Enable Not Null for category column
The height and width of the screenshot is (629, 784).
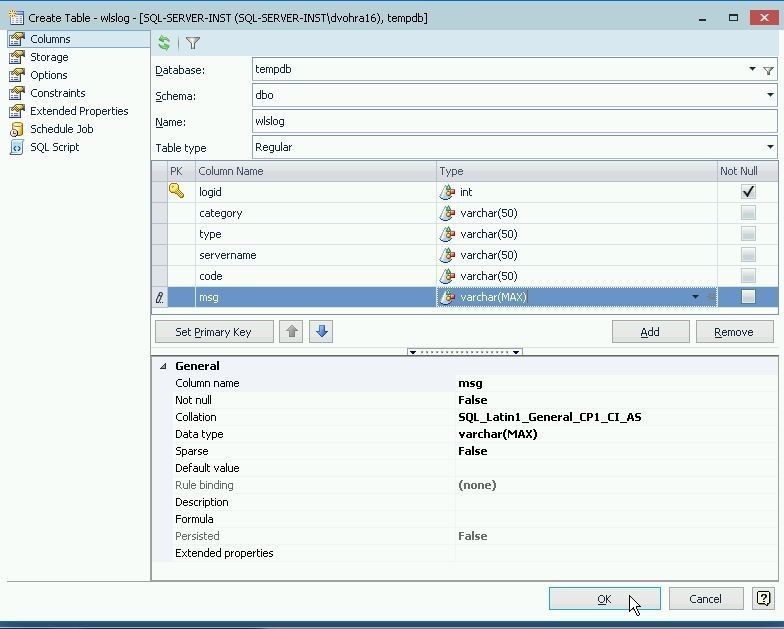pyautogui.click(x=747, y=213)
